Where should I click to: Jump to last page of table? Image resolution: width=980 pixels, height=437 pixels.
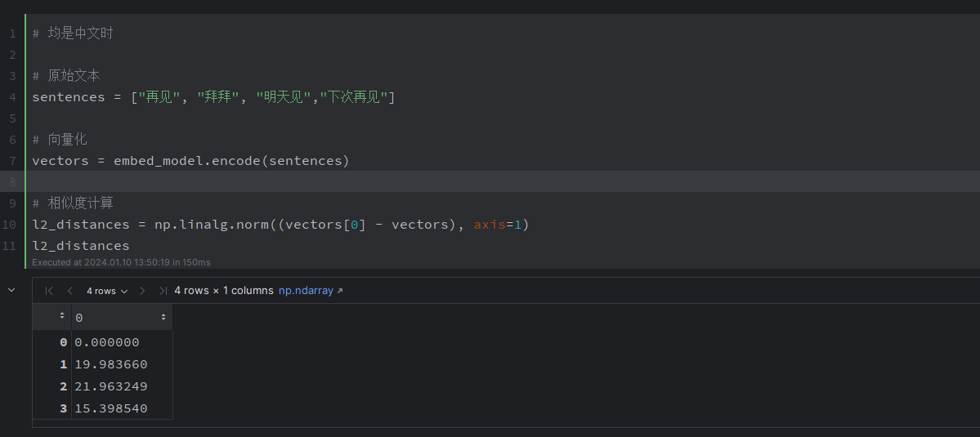tap(163, 291)
